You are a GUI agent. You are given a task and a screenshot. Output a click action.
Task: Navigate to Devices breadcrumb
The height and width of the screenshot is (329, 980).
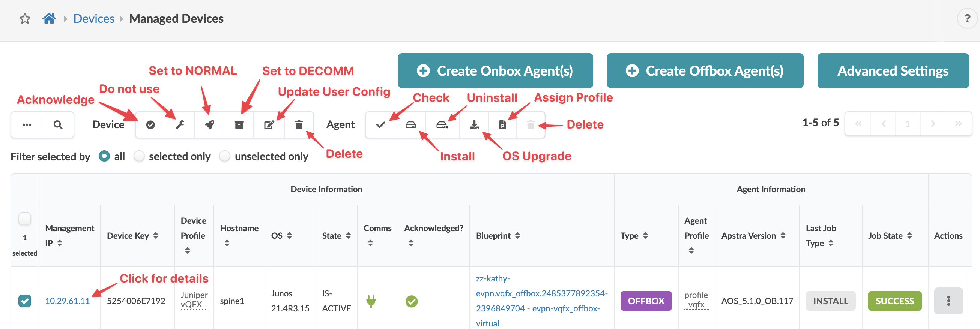point(93,19)
